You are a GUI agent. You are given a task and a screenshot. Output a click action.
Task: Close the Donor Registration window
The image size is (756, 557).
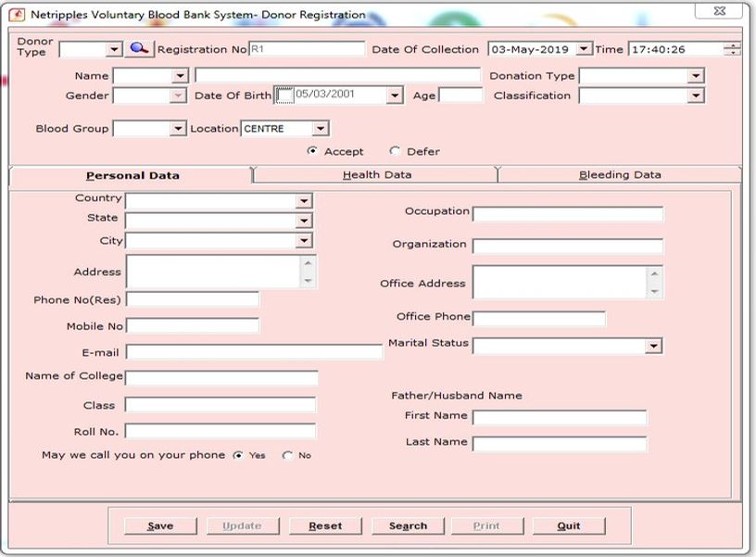coord(719,10)
